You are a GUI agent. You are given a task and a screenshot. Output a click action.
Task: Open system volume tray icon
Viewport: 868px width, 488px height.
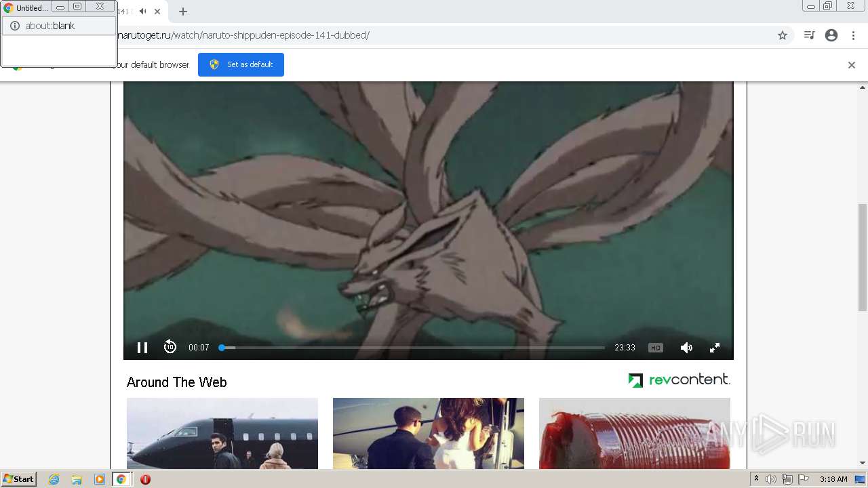coord(771,479)
